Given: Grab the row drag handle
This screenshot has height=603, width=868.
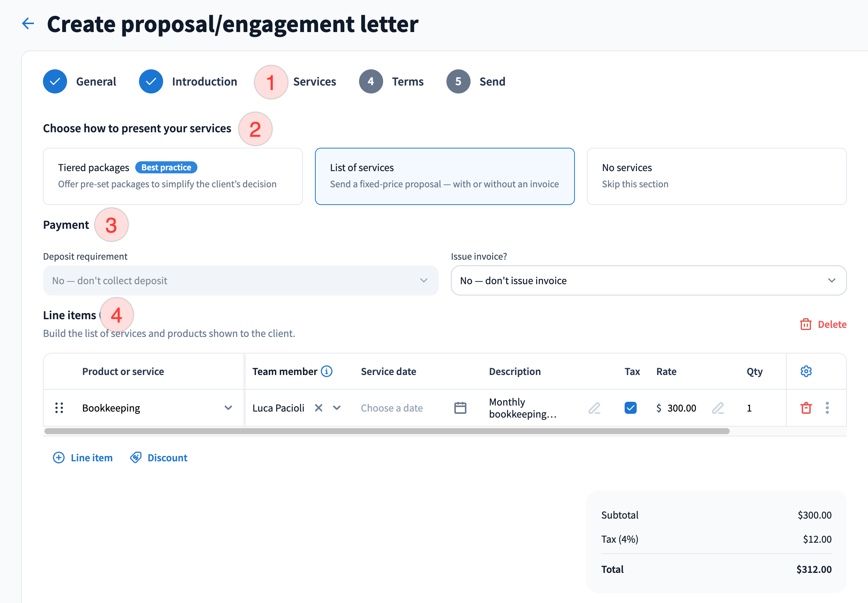Looking at the screenshot, I should 59,408.
